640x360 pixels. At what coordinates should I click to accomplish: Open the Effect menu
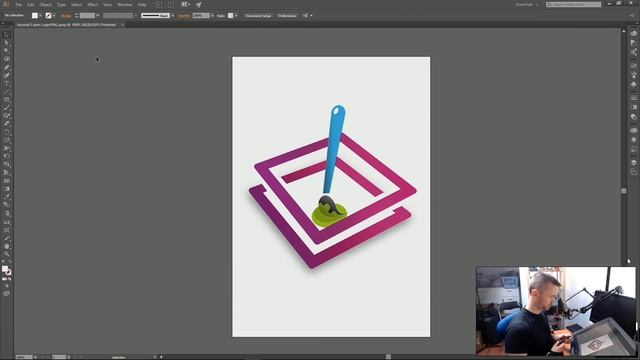(93, 4)
